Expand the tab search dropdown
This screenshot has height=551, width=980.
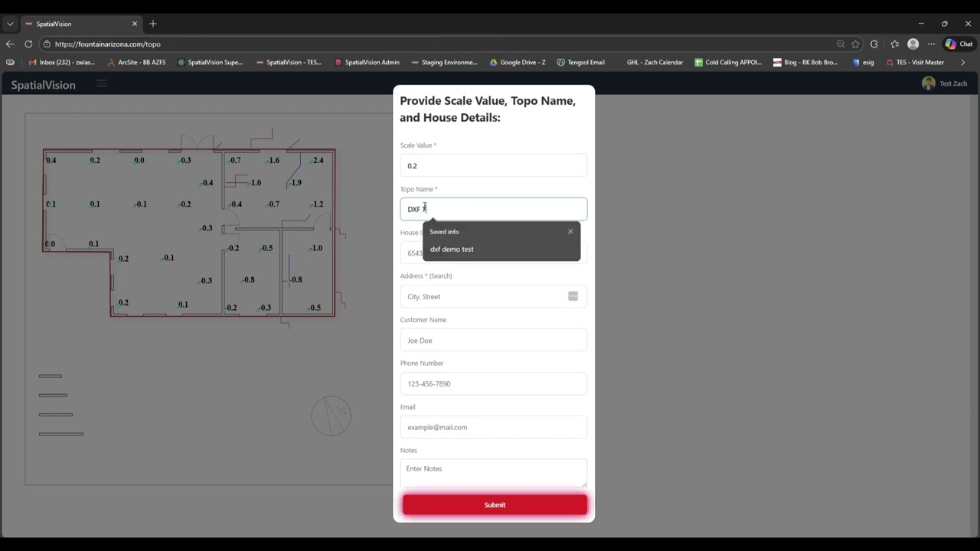click(x=10, y=24)
